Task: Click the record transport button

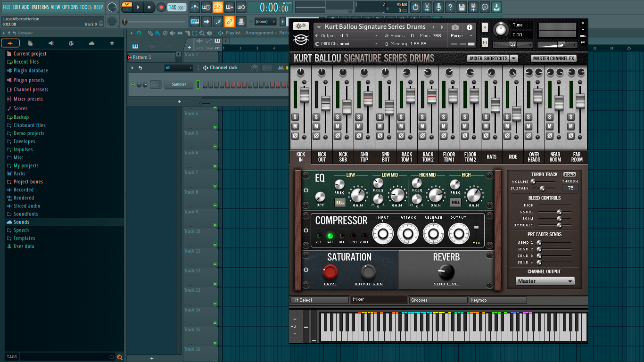Action: (x=161, y=7)
